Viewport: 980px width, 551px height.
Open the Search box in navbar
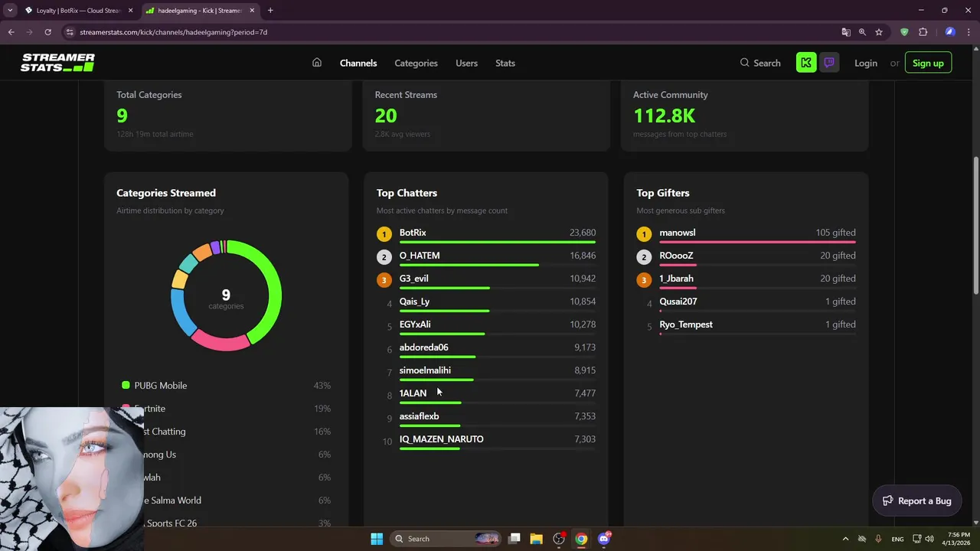pos(760,63)
